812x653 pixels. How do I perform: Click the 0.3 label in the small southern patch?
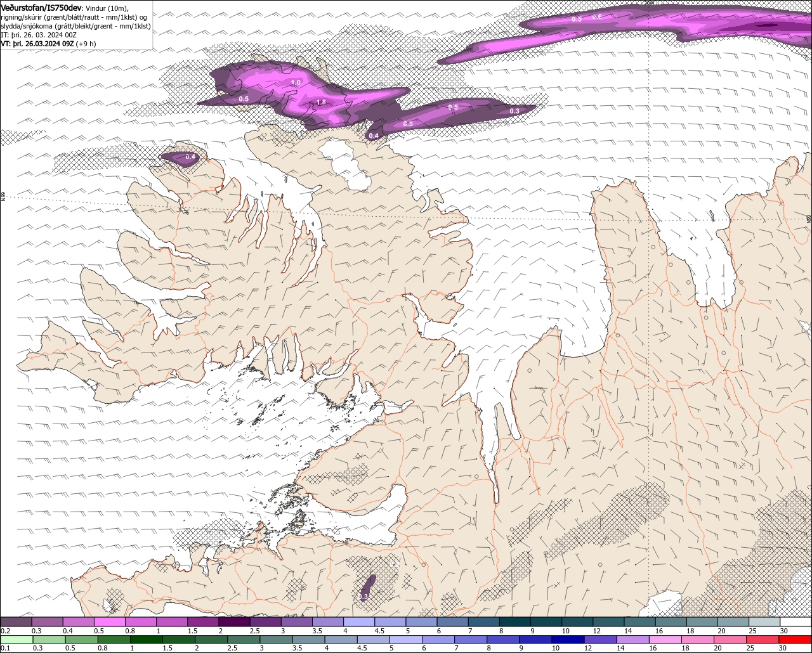(x=364, y=597)
